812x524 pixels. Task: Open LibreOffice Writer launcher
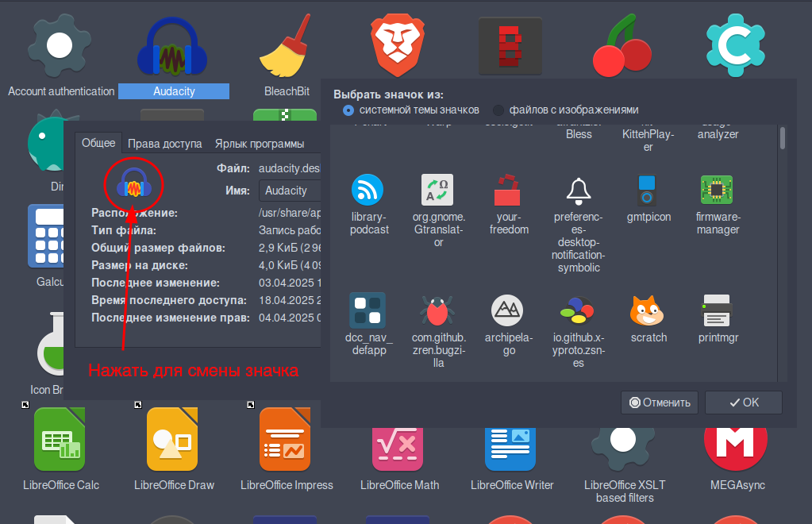tap(510, 449)
